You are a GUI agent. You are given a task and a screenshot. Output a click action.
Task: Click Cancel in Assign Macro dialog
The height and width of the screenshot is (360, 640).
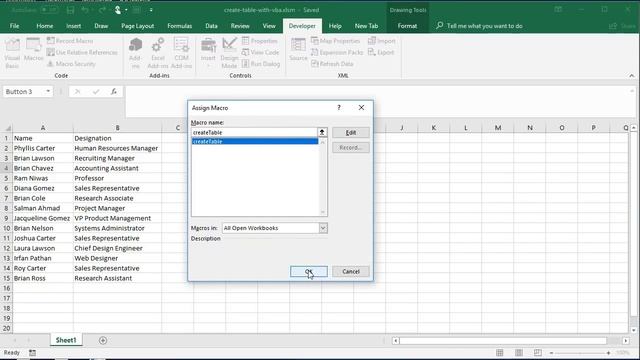(x=351, y=271)
